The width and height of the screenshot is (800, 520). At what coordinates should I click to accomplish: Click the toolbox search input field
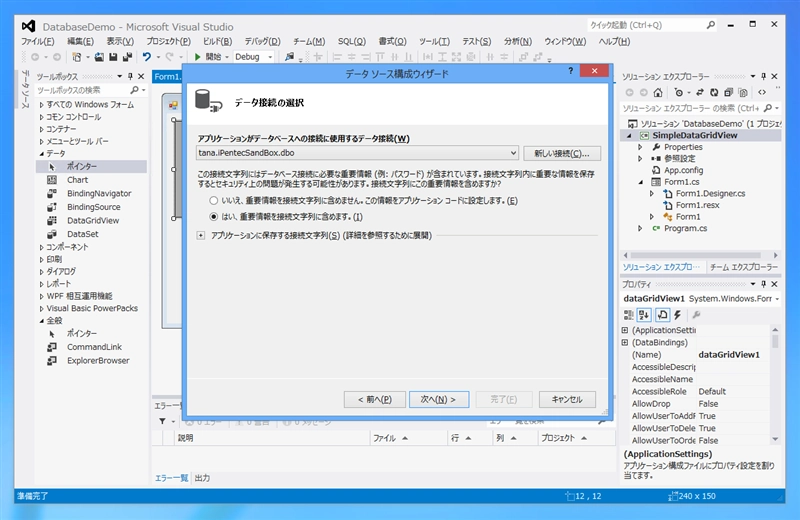[82, 90]
